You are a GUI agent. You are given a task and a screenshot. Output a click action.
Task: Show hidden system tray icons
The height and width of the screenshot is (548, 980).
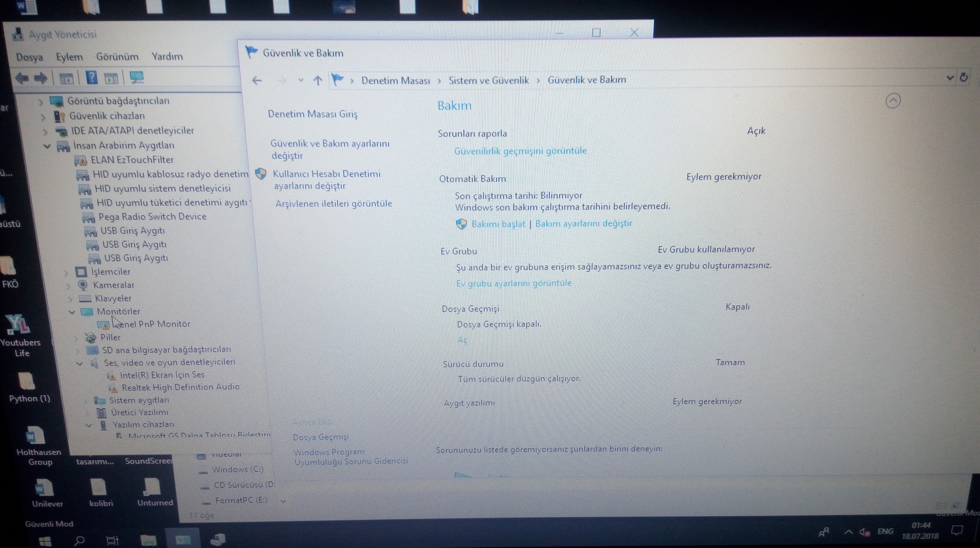(848, 532)
